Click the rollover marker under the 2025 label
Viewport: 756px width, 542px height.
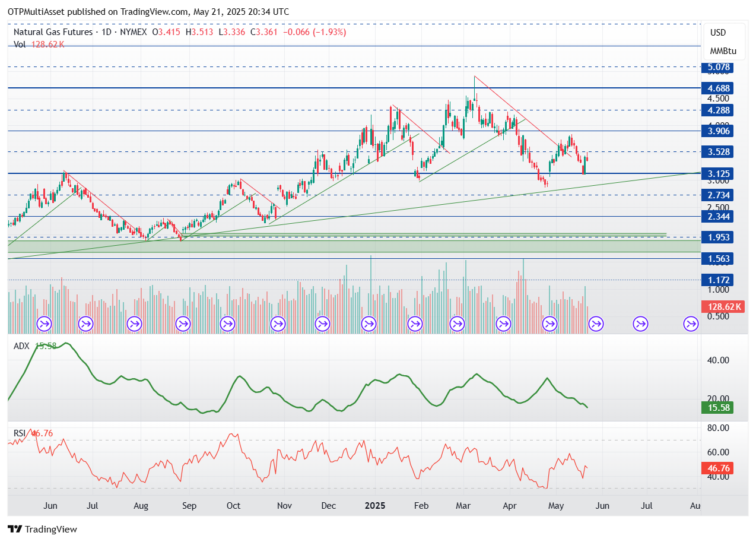click(369, 324)
